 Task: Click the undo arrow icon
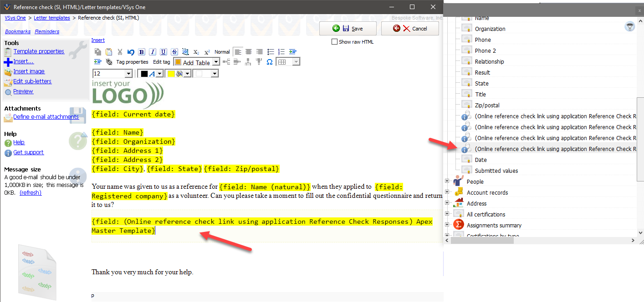coord(131,52)
